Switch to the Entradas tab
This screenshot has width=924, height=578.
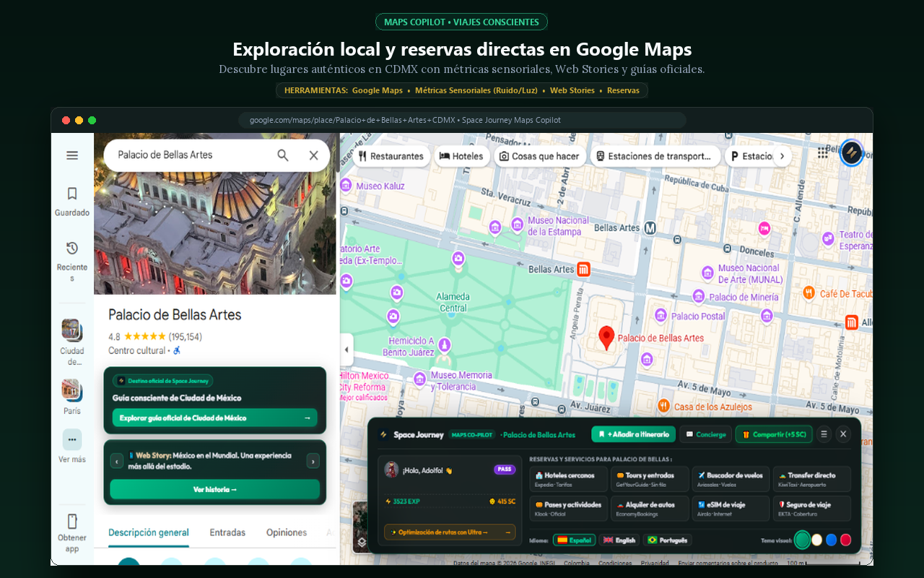point(227,532)
